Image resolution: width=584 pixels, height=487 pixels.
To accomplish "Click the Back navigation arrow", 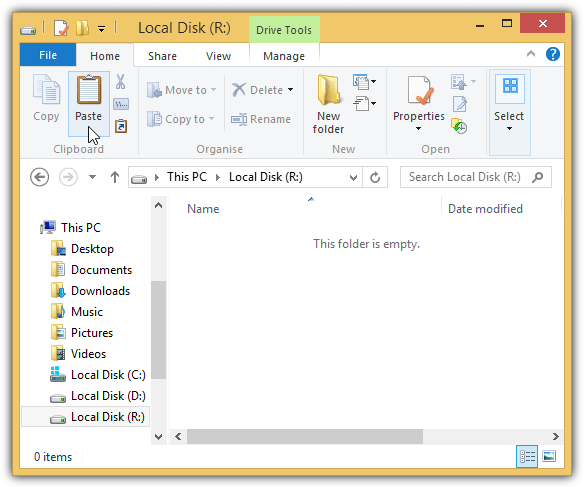I will tap(39, 177).
